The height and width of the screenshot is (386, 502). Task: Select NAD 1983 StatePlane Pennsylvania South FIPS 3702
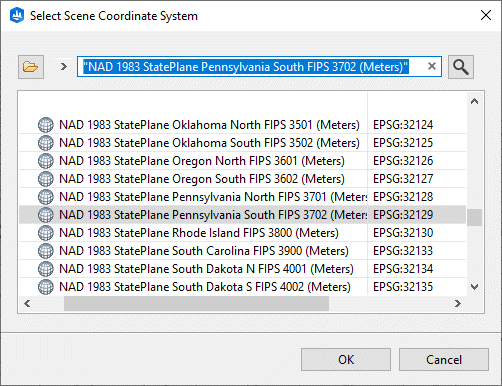point(213,215)
